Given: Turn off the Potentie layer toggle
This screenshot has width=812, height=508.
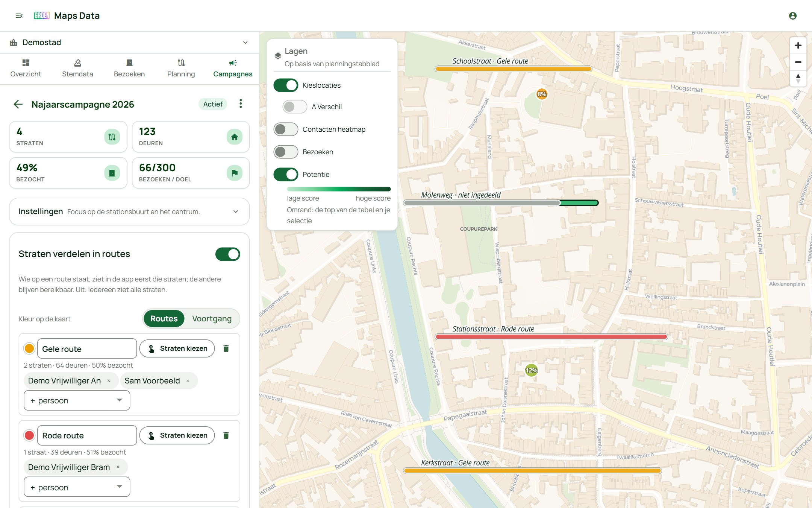Looking at the screenshot, I should [x=286, y=175].
